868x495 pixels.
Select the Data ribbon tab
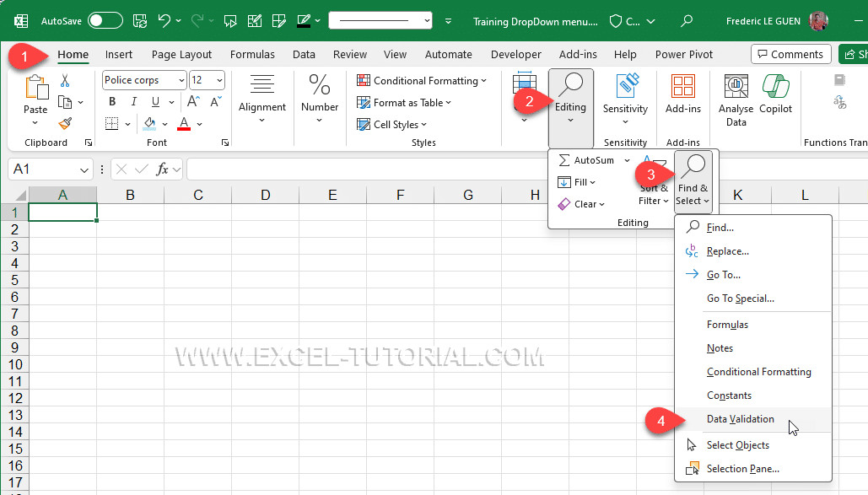(304, 54)
